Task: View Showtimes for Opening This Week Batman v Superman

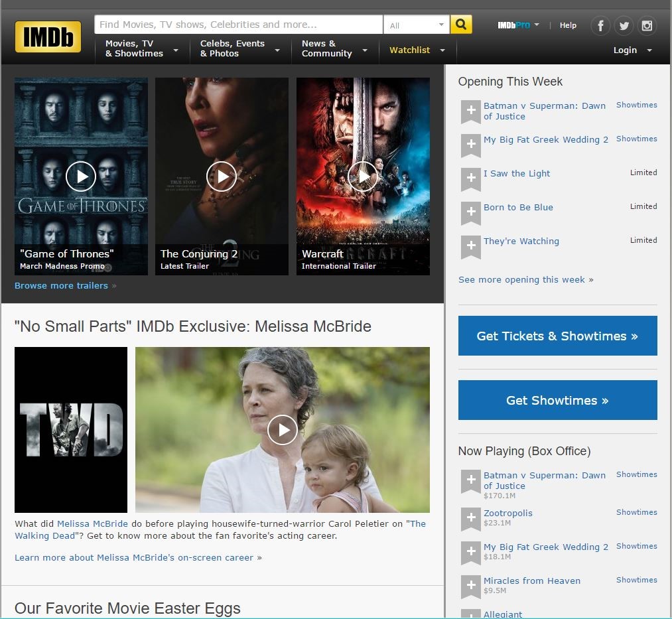Action: [x=636, y=105]
